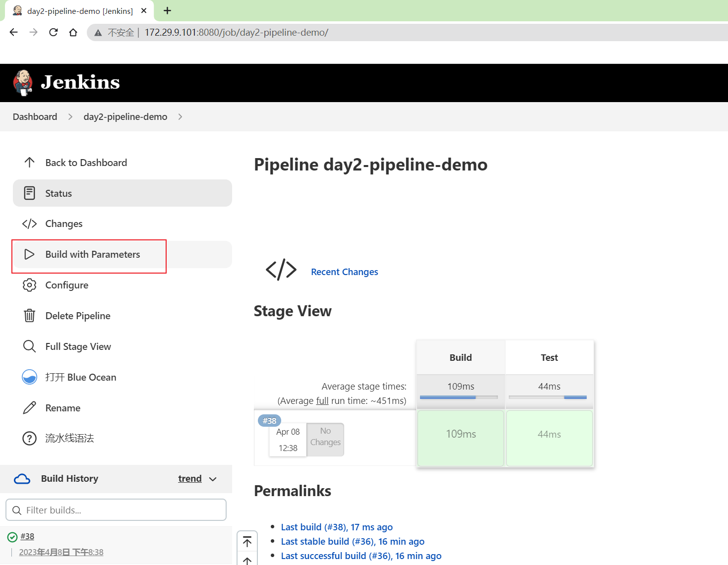Click the pipeline syntax question-mark icon
This screenshot has height=565, width=728.
tap(29, 439)
